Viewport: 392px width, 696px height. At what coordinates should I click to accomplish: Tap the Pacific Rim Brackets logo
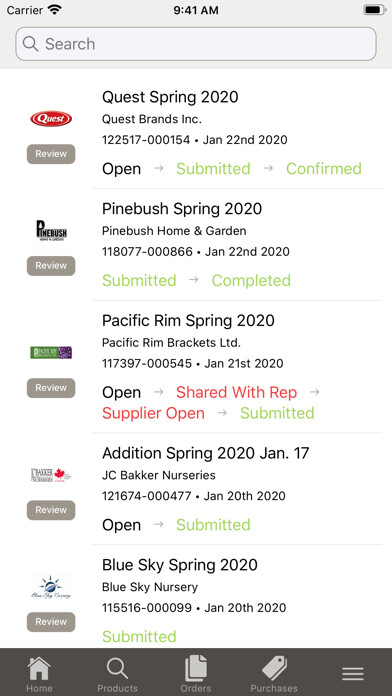tap(51, 352)
